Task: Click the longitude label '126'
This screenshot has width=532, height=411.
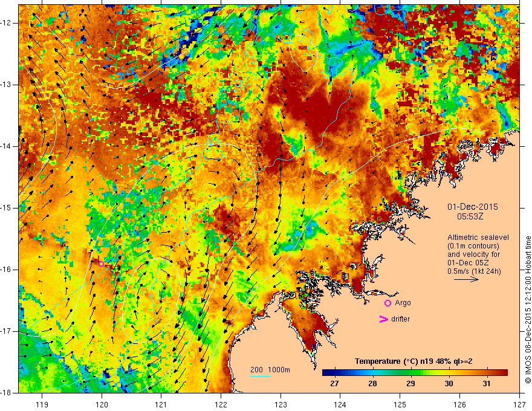Action: point(459,405)
